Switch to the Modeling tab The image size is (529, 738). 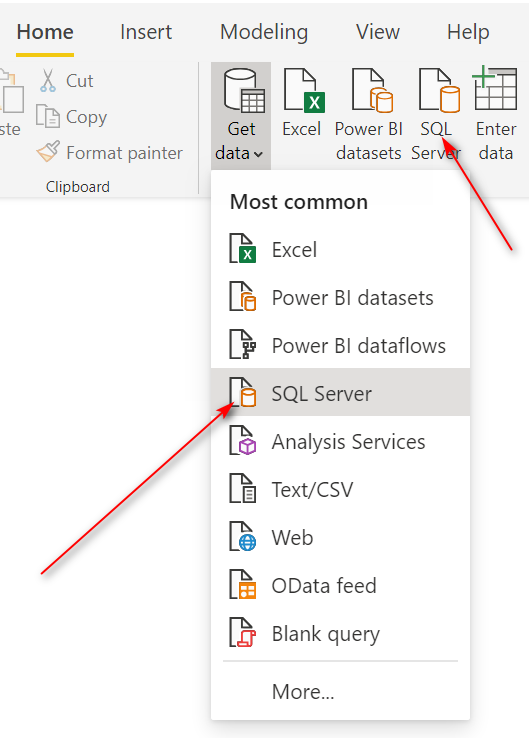click(x=264, y=32)
